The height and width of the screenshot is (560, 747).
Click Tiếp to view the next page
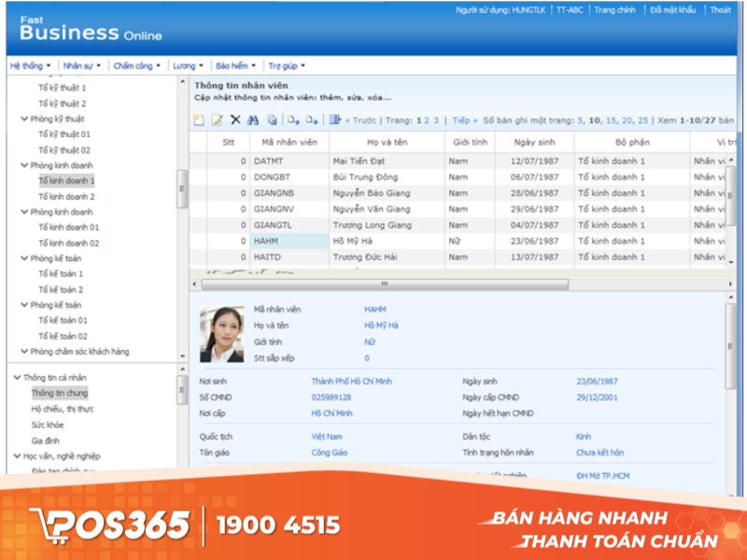(x=459, y=120)
